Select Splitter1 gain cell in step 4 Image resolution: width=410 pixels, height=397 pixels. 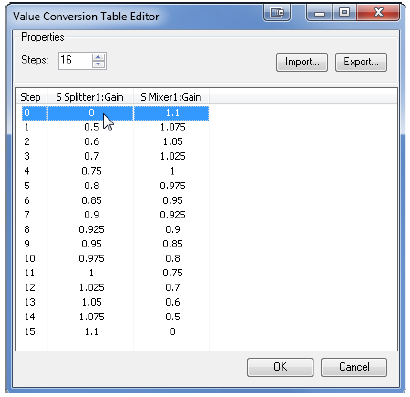[x=91, y=171]
